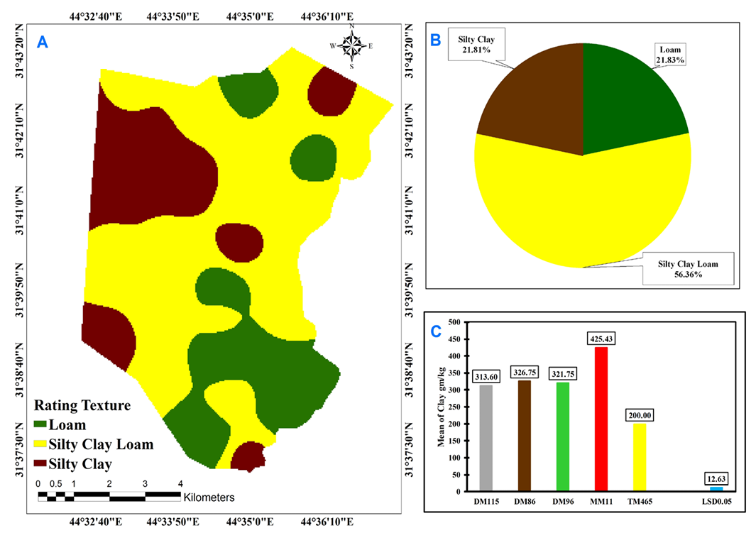Select the red MM11 bar
The height and width of the screenshot is (533, 756).
pyautogui.click(x=601, y=419)
